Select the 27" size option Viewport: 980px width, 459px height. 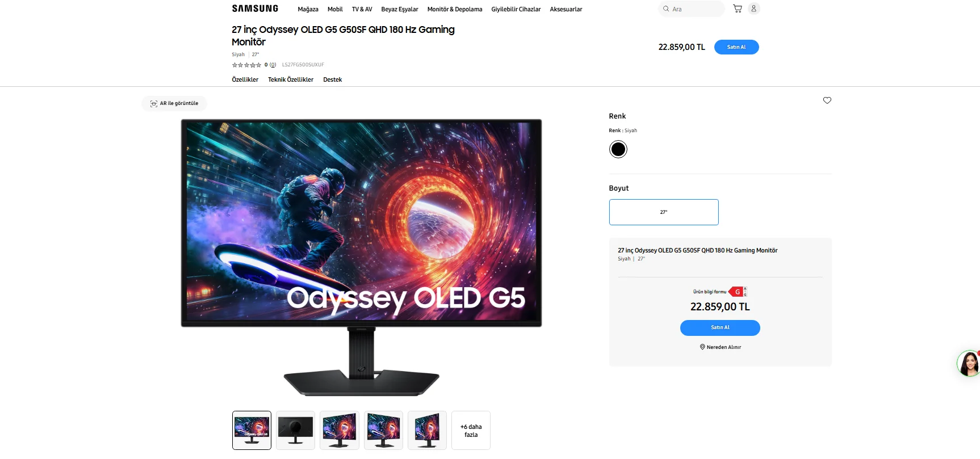pos(664,212)
